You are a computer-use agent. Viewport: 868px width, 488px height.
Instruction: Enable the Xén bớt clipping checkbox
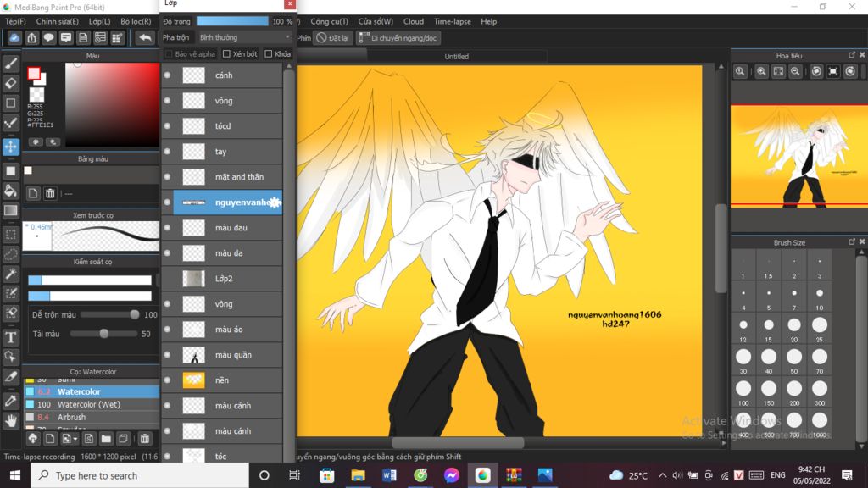[x=226, y=53]
